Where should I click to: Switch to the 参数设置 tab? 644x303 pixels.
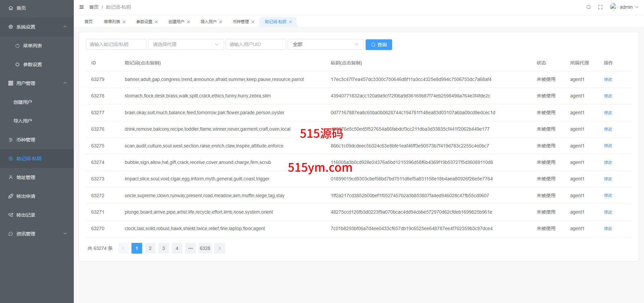click(x=144, y=22)
